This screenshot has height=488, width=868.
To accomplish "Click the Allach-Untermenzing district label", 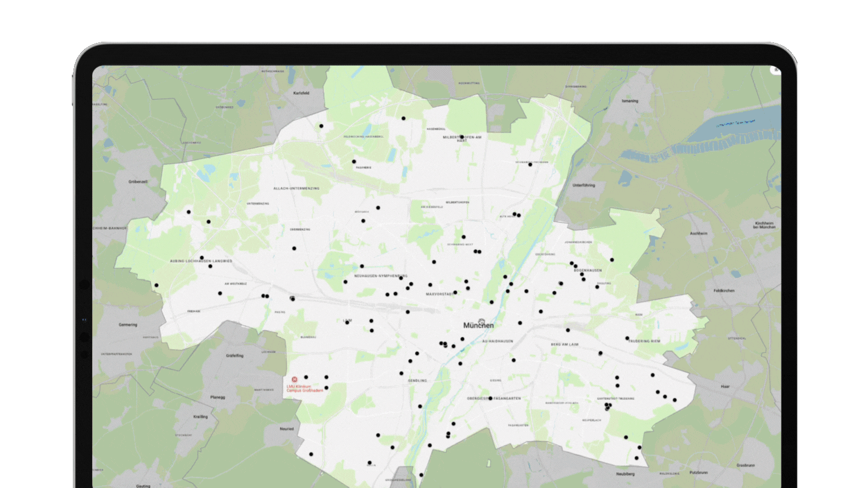I will (296, 188).
